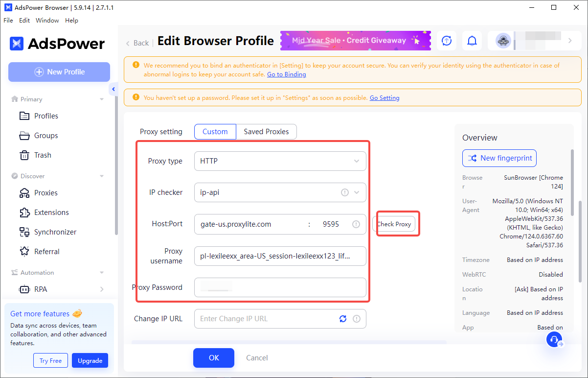
Task: Switch to the Saved Proxies tab
Action: [267, 132]
